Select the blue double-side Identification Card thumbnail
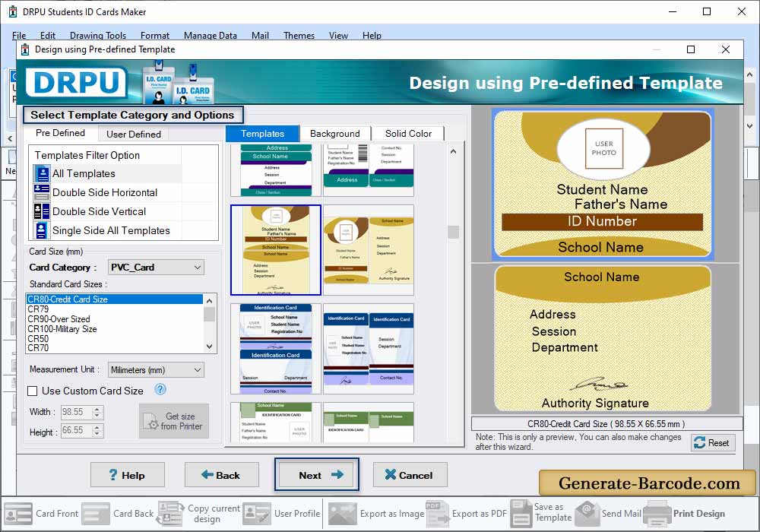 pyautogui.click(x=369, y=349)
